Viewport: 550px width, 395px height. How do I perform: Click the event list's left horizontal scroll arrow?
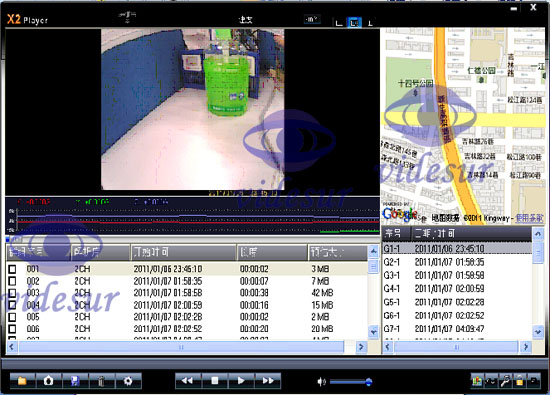[x=387, y=347]
